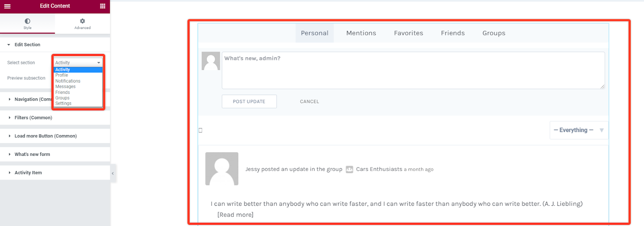Choose Groups in the dropdown list
Image resolution: width=644 pixels, height=226 pixels.
pyautogui.click(x=78, y=98)
